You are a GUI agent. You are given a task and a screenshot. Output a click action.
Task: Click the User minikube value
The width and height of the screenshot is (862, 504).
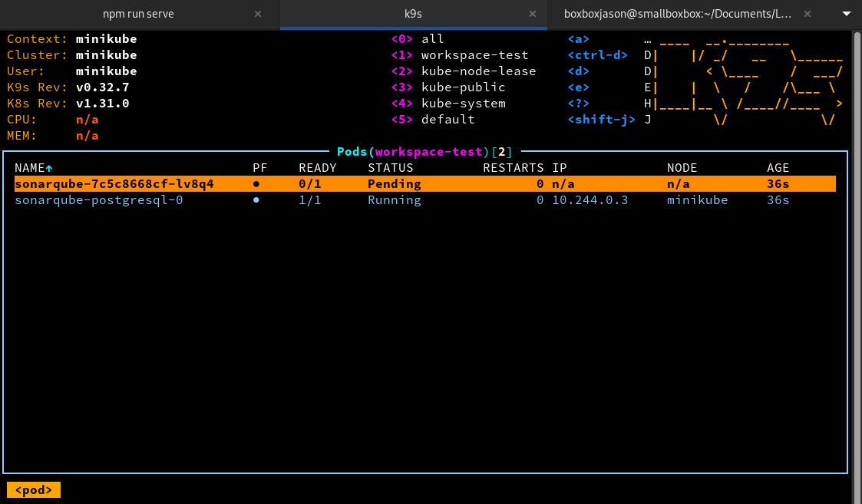pyautogui.click(x=106, y=71)
